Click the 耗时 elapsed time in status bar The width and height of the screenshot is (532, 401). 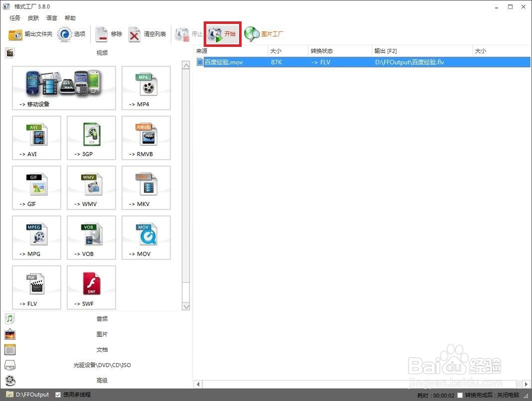point(436,395)
